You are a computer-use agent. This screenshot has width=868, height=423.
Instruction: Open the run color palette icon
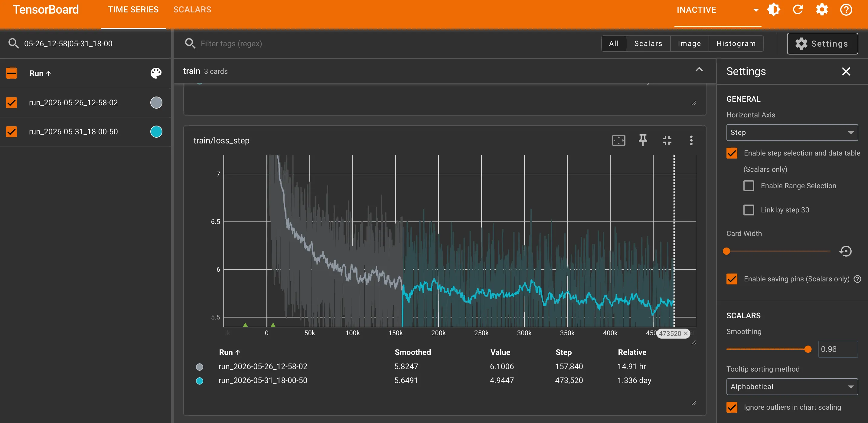(156, 73)
